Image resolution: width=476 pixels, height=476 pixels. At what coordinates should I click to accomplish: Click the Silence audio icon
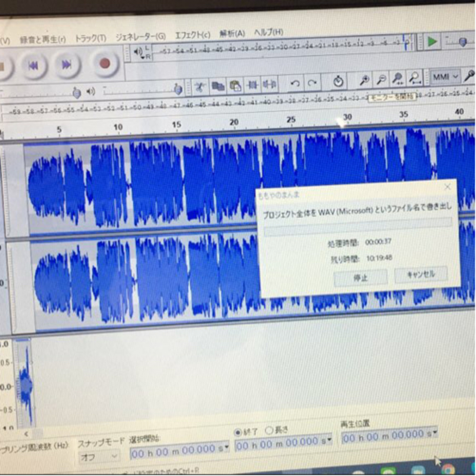270,85
